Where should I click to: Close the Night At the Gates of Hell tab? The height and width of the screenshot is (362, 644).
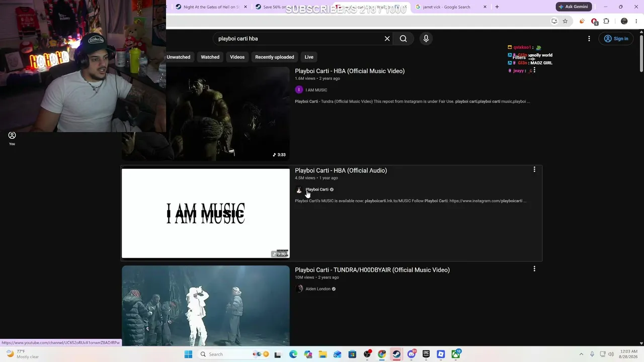point(245,7)
